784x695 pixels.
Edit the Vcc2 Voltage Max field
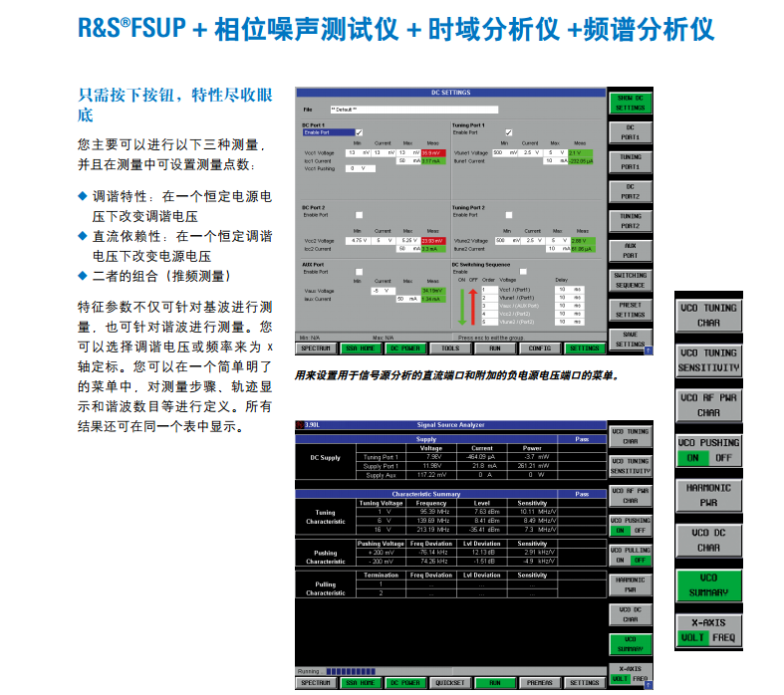[x=408, y=241]
